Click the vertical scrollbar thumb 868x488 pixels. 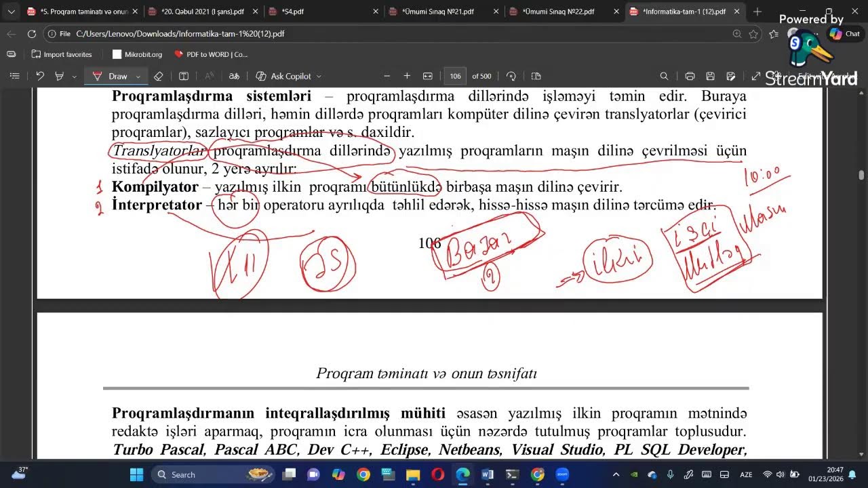pyautogui.click(x=861, y=175)
